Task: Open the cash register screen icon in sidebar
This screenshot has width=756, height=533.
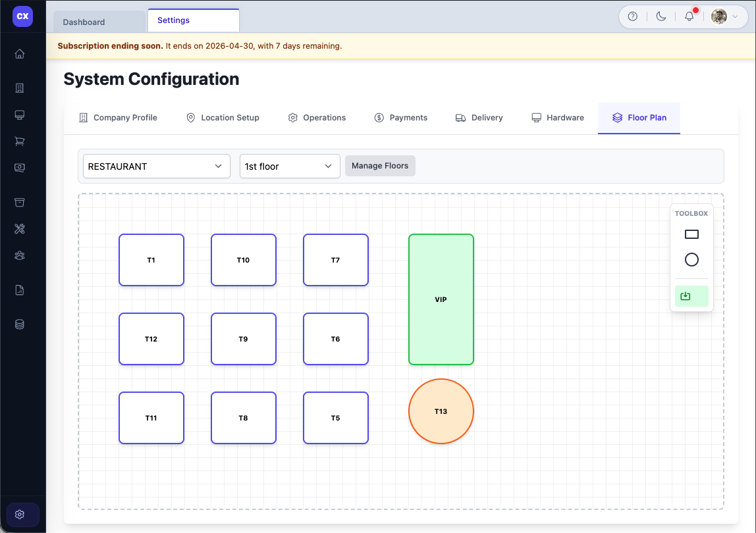Action: click(x=20, y=168)
